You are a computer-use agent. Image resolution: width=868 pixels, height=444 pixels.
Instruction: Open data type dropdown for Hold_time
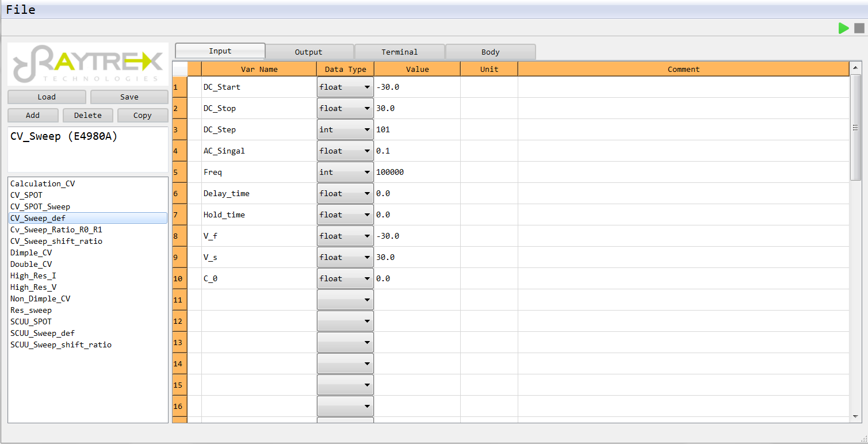345,215
